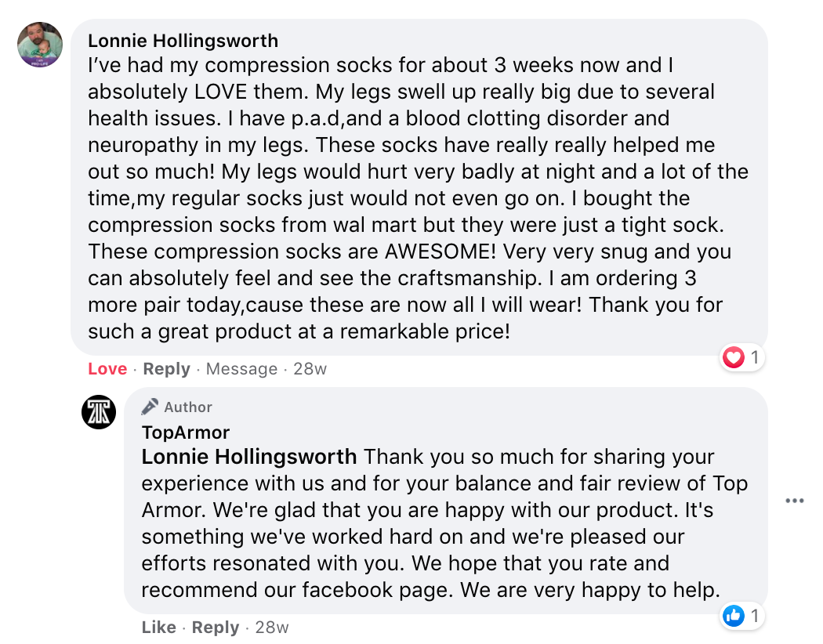Screen dimensions: 823x644
Task: Open Lonnie Hollingsworth's profile from comment header
Action: (183, 40)
